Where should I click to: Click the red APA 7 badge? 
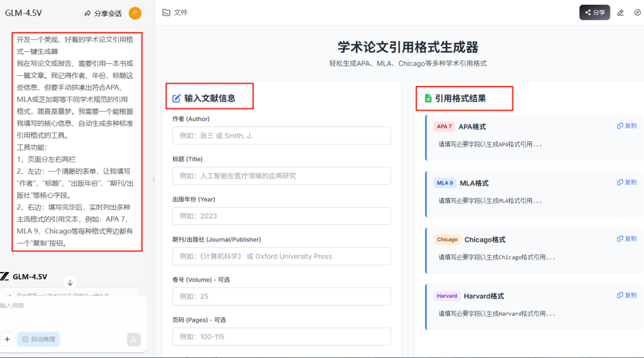444,126
